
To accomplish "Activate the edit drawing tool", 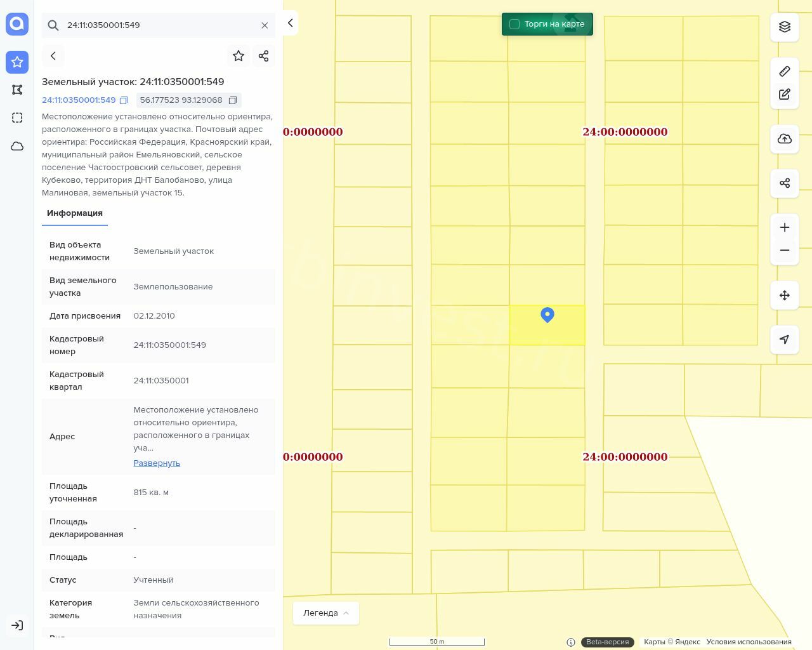I will coord(785,95).
